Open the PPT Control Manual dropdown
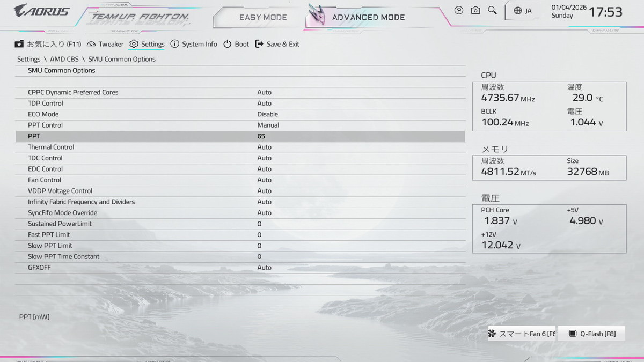Screen dimensions: 644x362 (268, 125)
